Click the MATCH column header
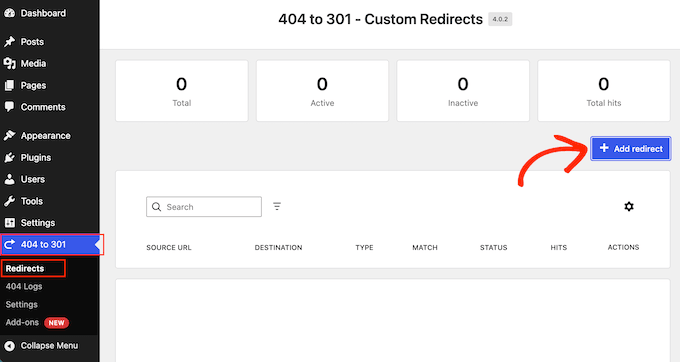 coord(425,248)
